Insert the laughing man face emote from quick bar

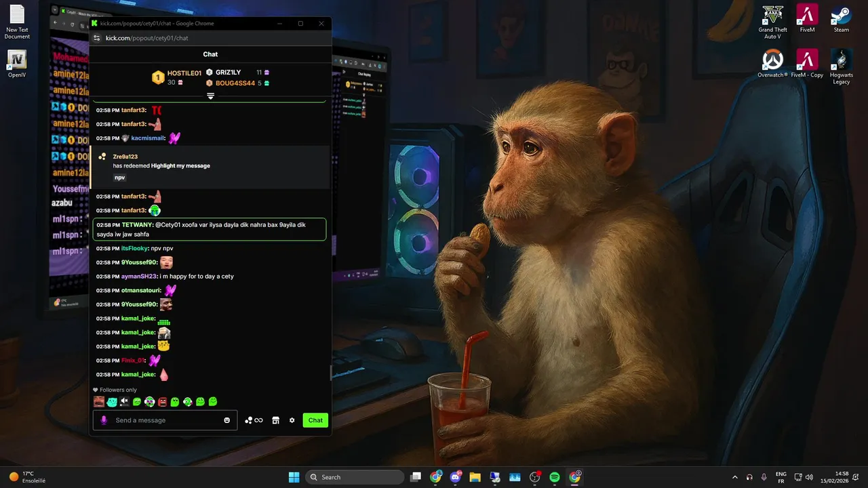99,402
